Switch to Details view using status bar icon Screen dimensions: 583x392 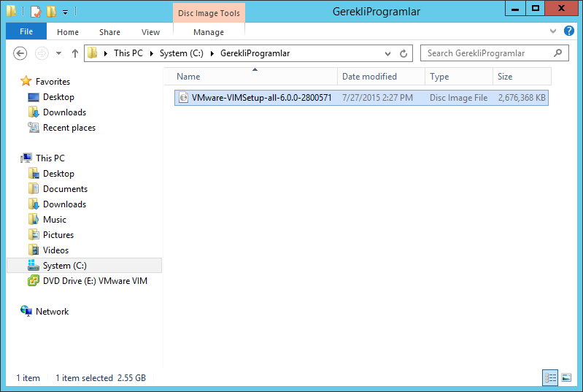click(x=550, y=378)
